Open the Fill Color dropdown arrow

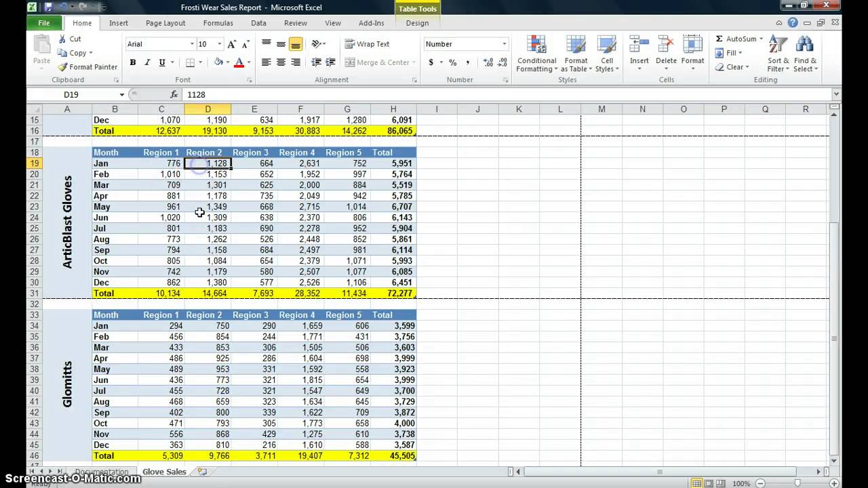[228, 62]
